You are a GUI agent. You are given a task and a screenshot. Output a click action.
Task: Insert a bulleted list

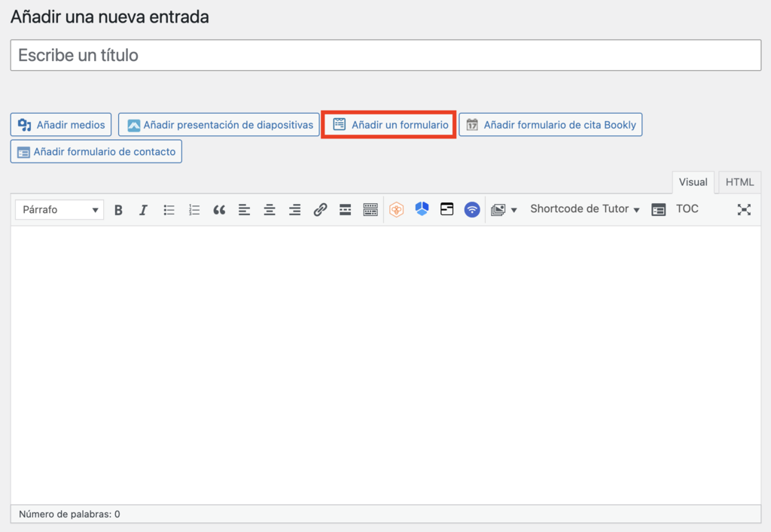click(169, 209)
